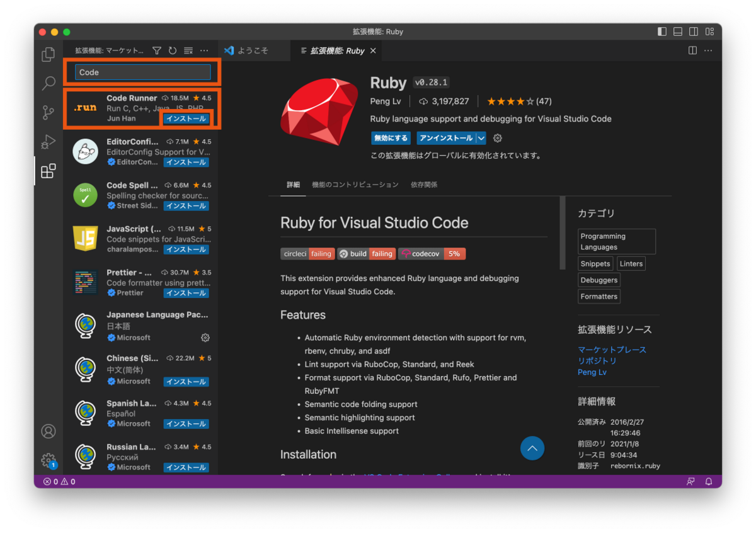Click the Snippets category tag

coord(595,263)
